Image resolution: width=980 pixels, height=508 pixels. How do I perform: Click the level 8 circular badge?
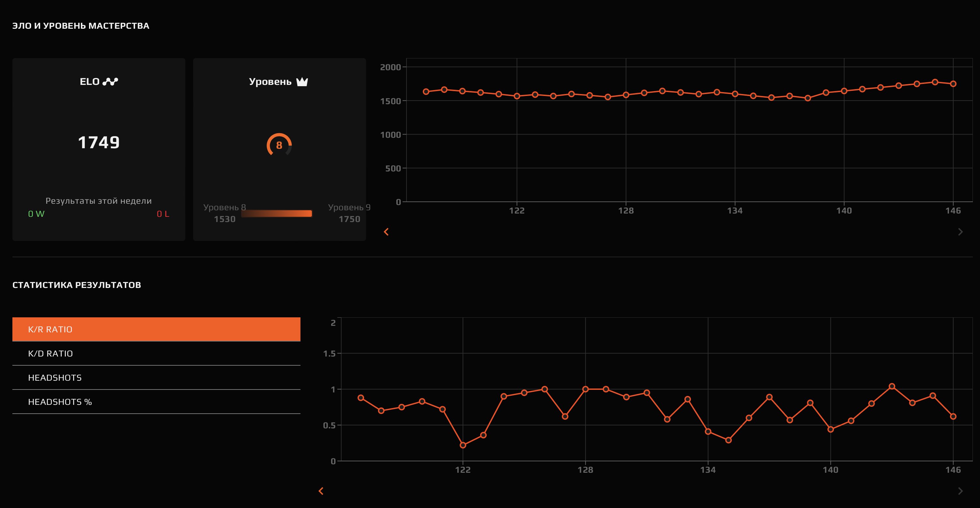point(279,145)
